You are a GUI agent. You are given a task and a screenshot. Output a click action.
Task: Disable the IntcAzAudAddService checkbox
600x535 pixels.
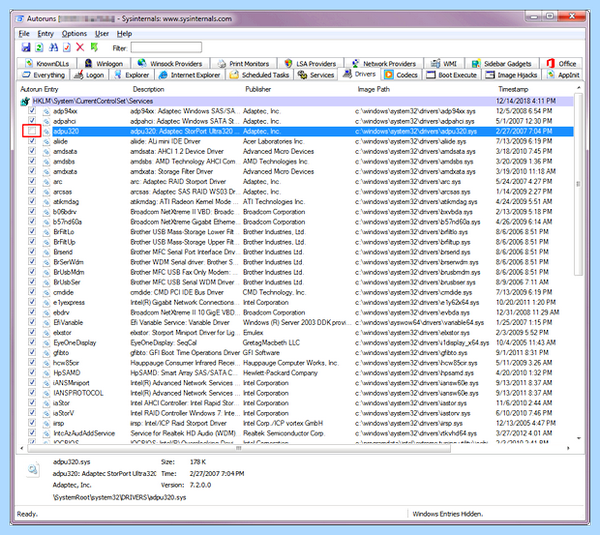point(32,433)
